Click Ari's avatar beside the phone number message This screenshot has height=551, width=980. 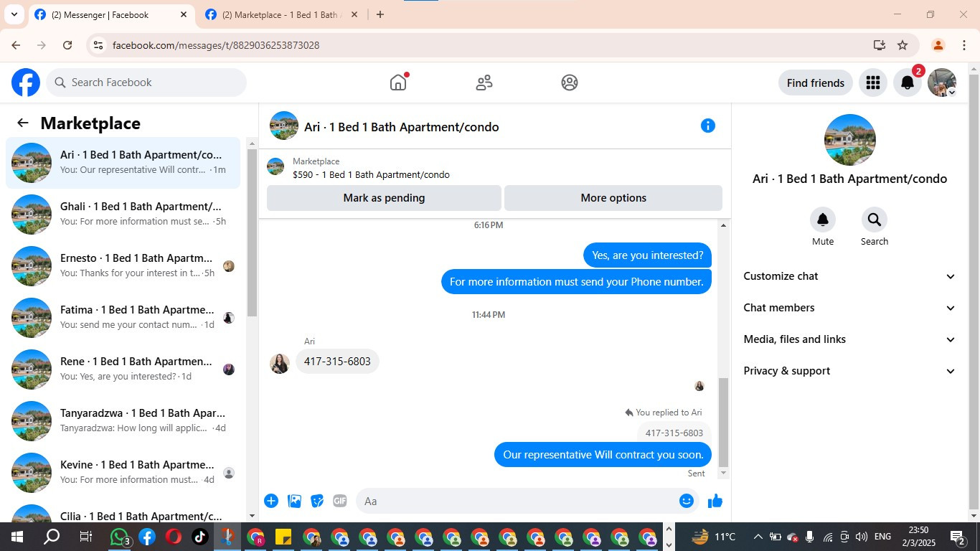tap(280, 363)
